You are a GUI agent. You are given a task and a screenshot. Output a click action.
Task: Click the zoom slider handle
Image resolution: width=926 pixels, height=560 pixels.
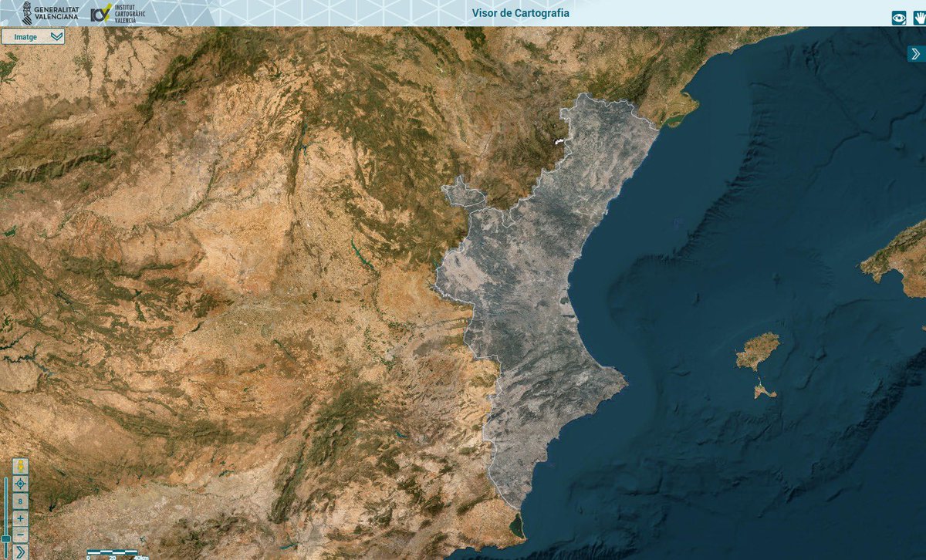pyautogui.click(x=6, y=538)
